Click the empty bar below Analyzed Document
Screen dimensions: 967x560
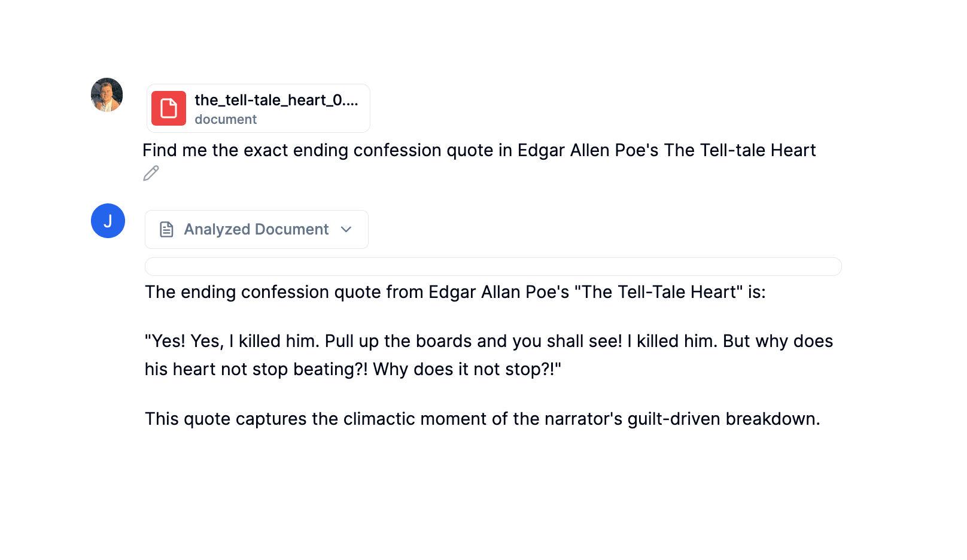(492, 267)
